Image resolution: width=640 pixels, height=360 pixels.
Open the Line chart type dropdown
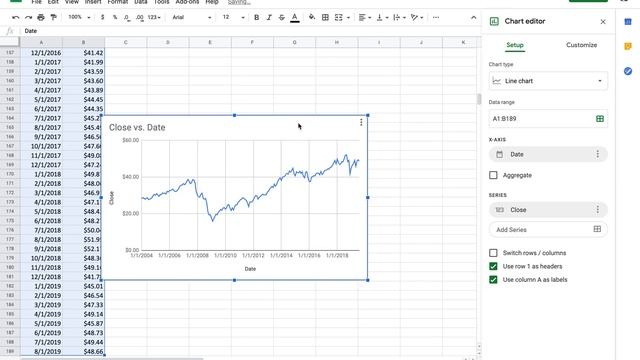[x=548, y=81]
